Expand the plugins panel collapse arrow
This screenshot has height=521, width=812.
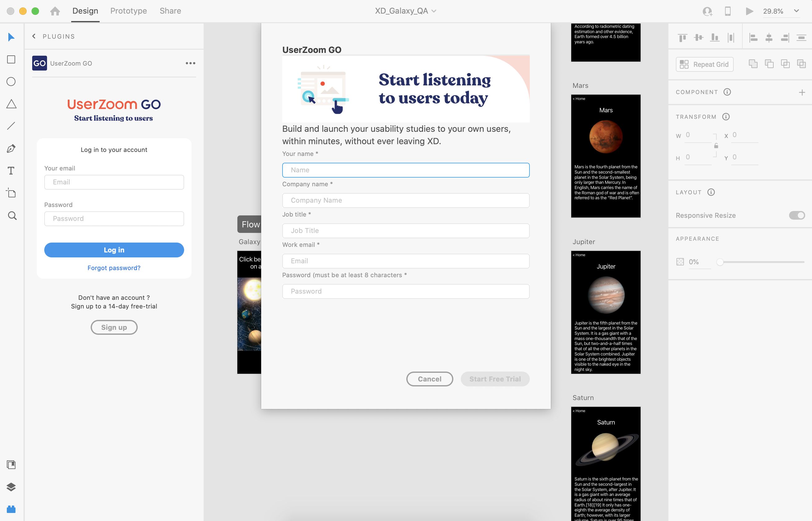tap(34, 37)
